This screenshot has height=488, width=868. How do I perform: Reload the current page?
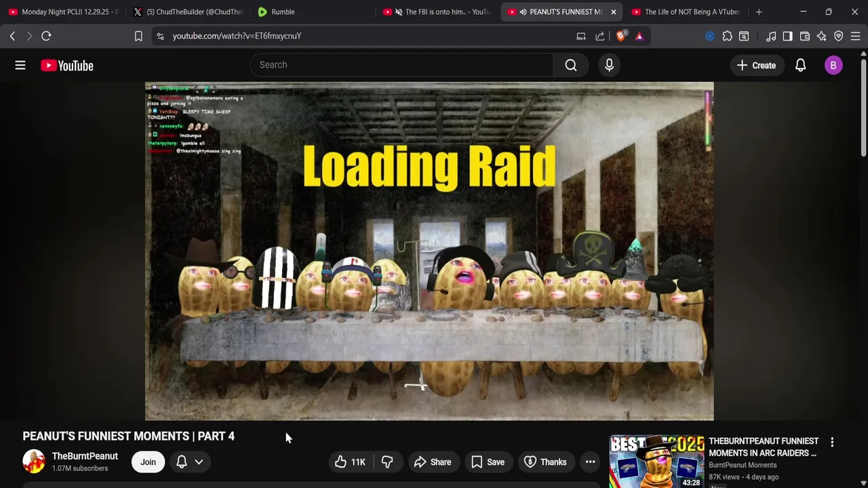point(46,36)
